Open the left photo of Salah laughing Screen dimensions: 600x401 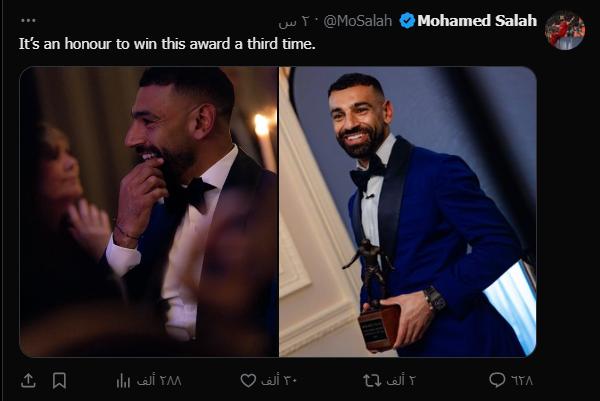click(x=148, y=212)
